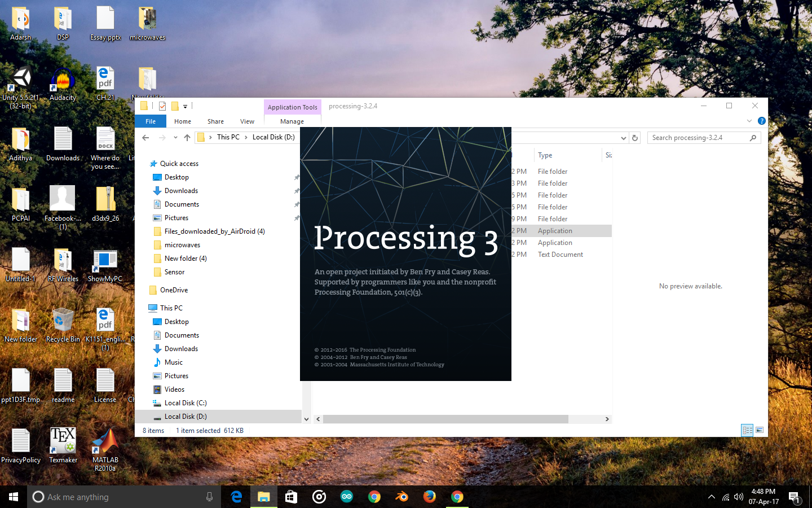
Task: Open the File ribbon tab
Action: [x=151, y=121]
